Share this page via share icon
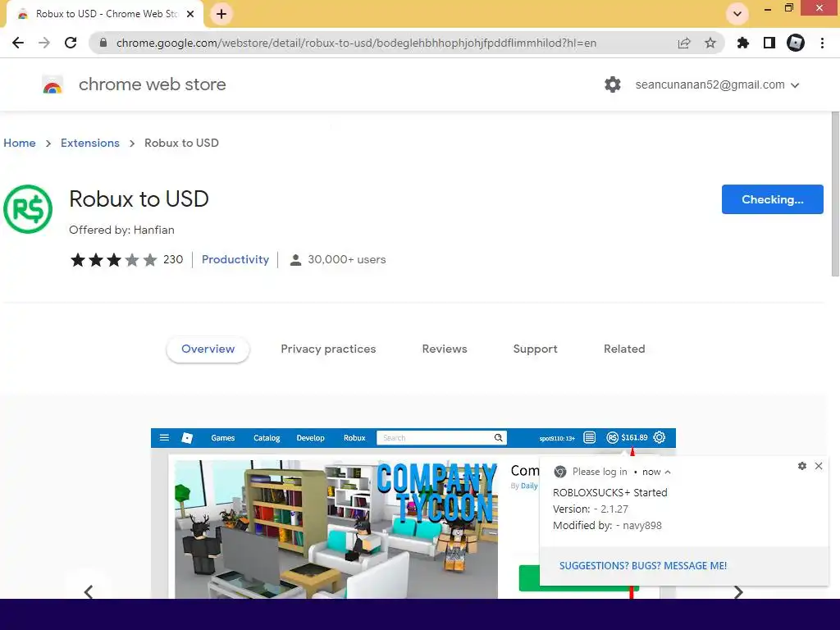This screenshot has width=840, height=630. click(684, 43)
